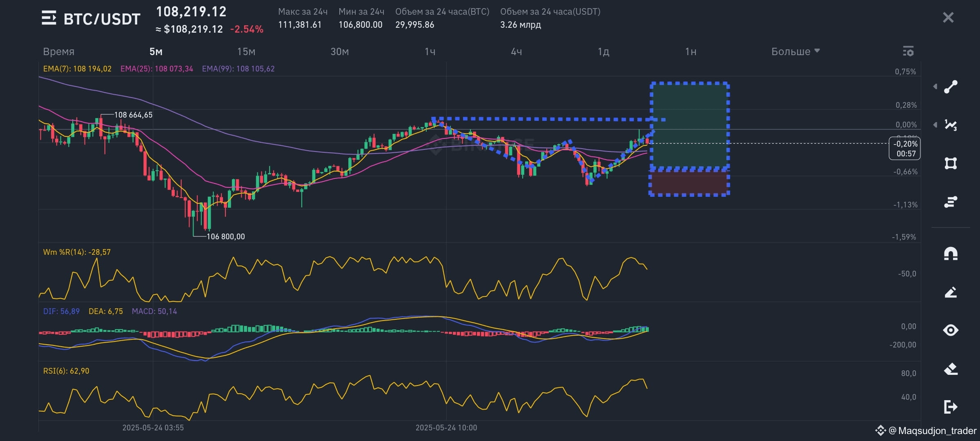Click the 108 664,65 high price marker
The image size is (980, 441).
click(133, 115)
